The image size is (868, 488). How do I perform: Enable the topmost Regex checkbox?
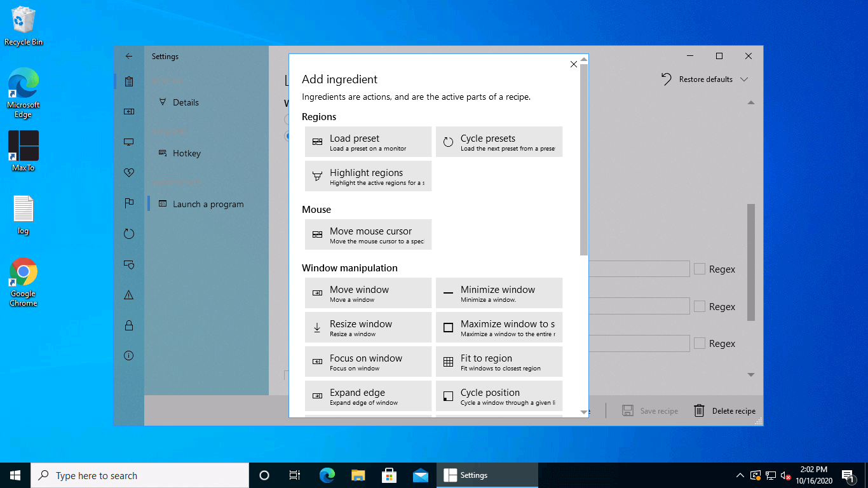pyautogui.click(x=700, y=269)
